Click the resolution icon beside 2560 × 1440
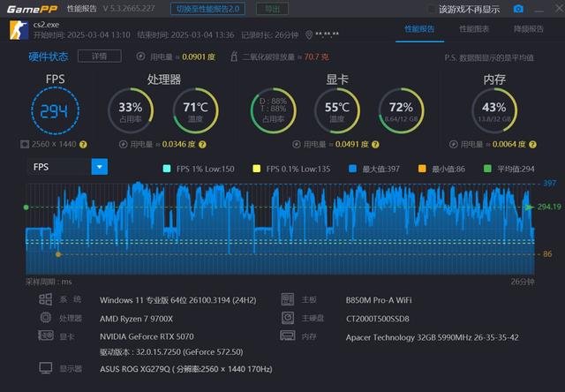 point(25,145)
